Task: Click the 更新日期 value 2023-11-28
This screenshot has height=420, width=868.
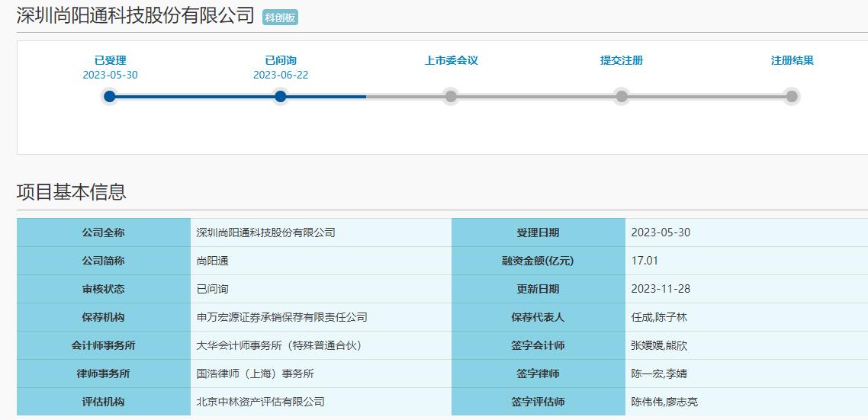Action: pyautogui.click(x=661, y=289)
